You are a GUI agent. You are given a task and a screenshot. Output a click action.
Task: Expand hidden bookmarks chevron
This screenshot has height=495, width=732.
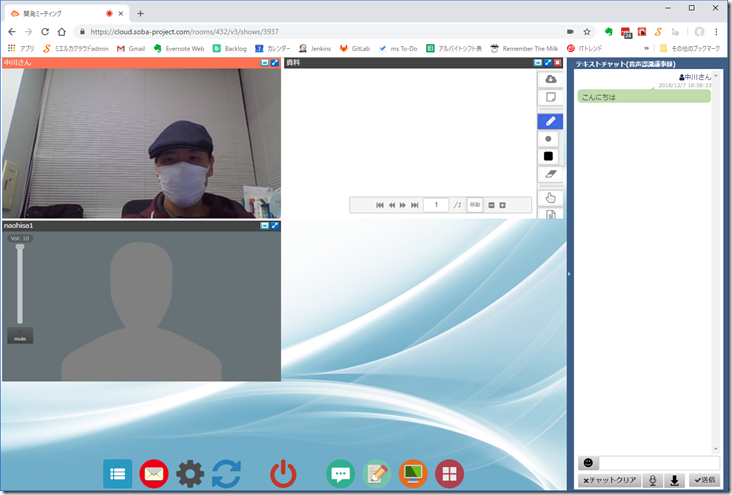pyautogui.click(x=646, y=49)
